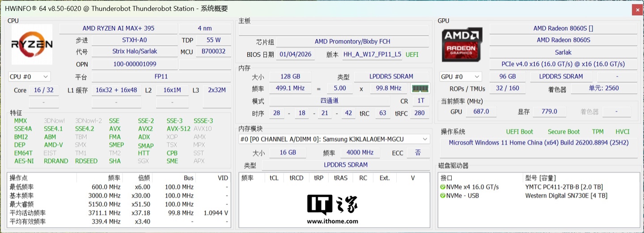Close the HWiNFO system summary window
Image resolution: width=644 pixels, height=233 pixels.
(x=637, y=9)
